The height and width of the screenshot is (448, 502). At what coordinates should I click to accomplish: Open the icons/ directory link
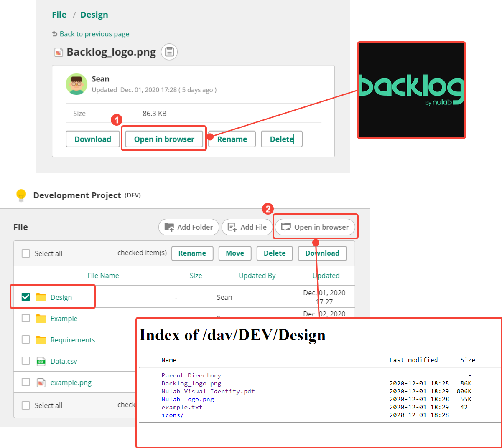tap(173, 415)
